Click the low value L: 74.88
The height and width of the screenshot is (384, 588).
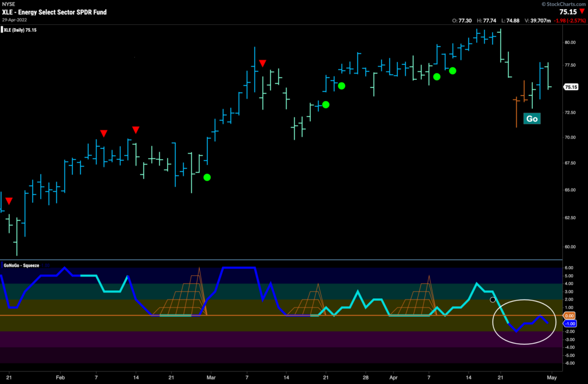510,21
